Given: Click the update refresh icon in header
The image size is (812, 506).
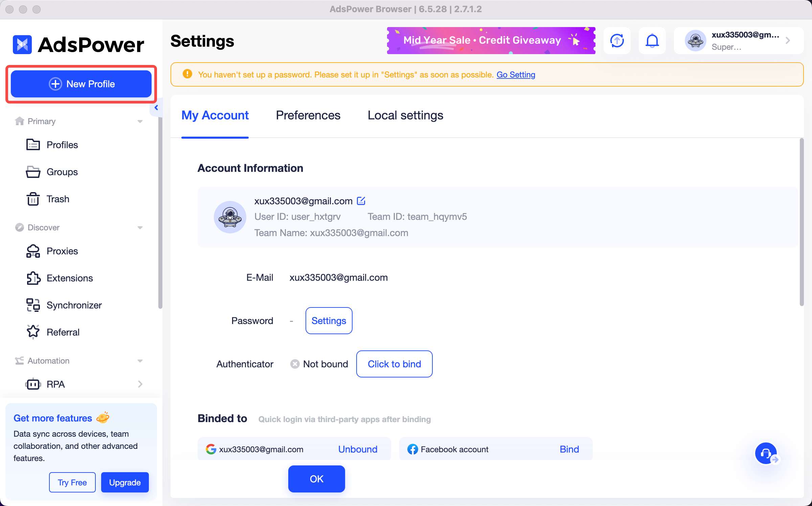Looking at the screenshot, I should click(x=617, y=41).
